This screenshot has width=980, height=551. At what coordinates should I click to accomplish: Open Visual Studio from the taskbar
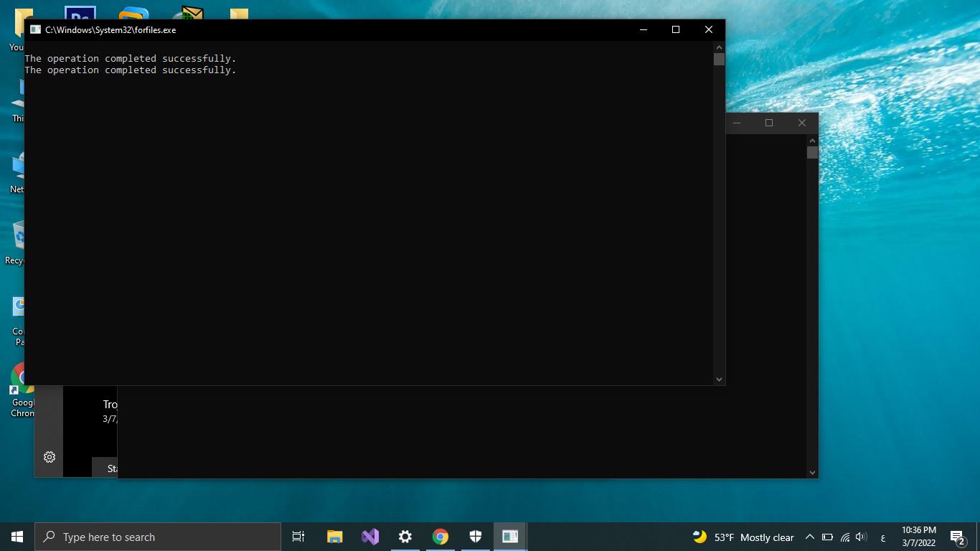click(x=369, y=537)
